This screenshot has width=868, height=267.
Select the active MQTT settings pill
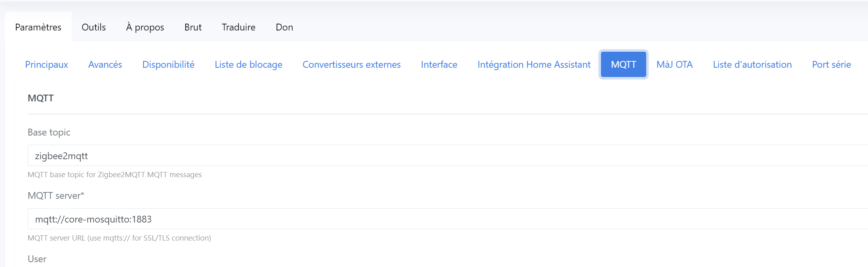623,65
